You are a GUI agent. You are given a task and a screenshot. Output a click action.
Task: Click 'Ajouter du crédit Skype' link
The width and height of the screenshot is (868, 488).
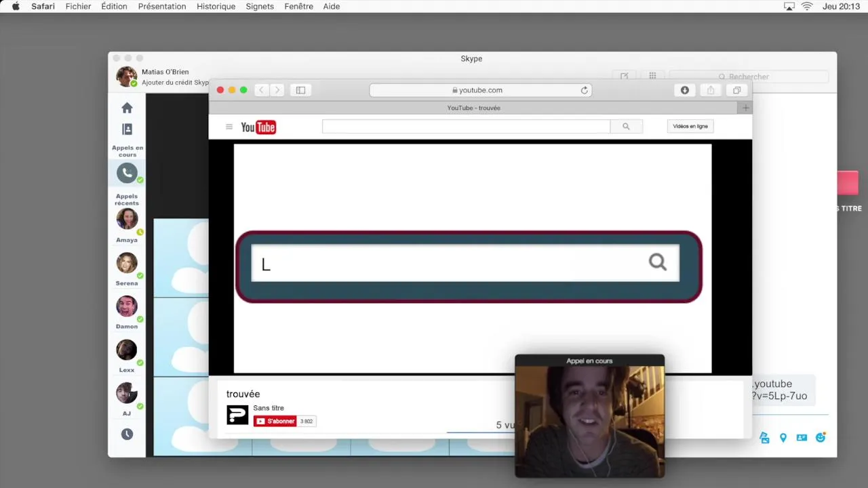click(176, 83)
